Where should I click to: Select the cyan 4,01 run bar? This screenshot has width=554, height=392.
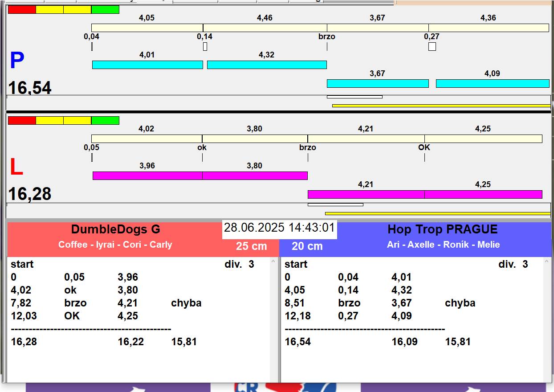click(147, 65)
